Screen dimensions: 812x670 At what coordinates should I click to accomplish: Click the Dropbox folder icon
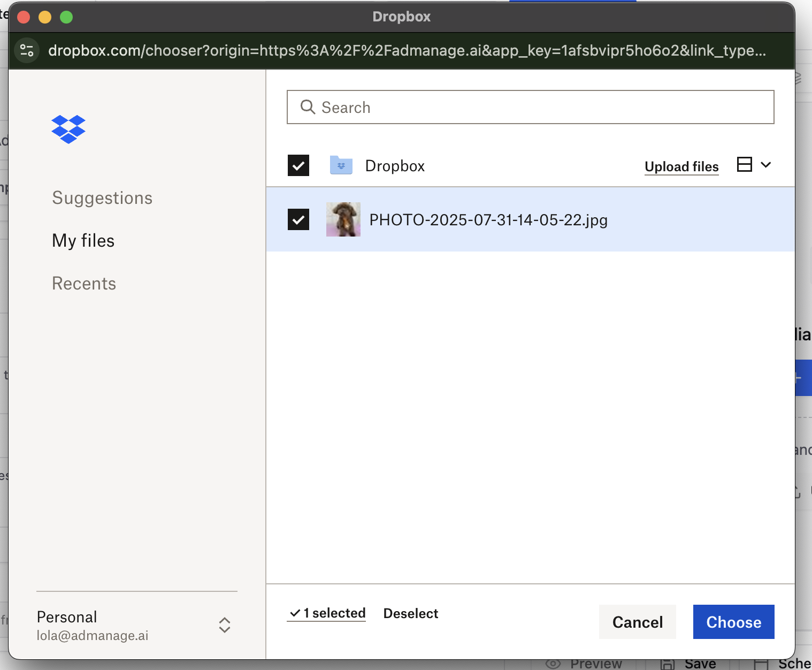pos(341,165)
